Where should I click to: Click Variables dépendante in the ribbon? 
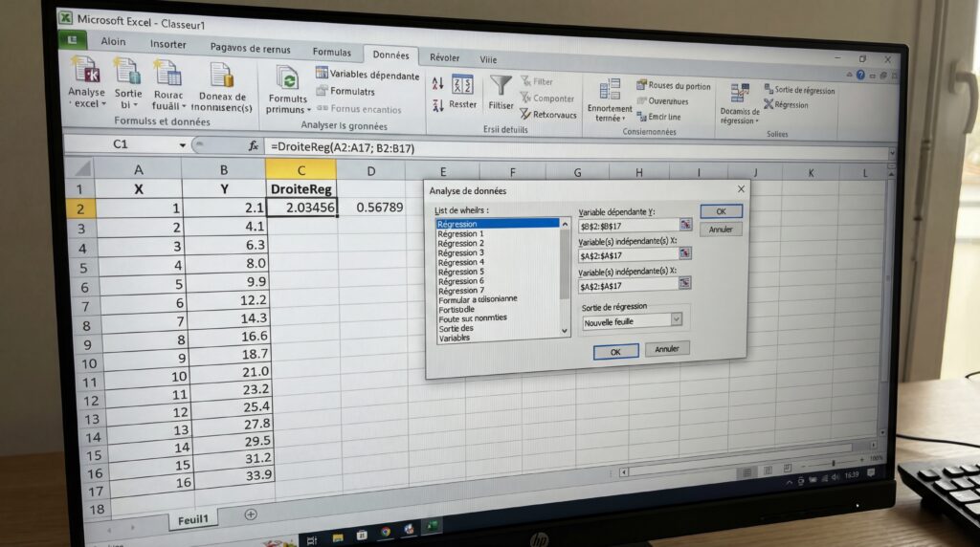point(367,75)
